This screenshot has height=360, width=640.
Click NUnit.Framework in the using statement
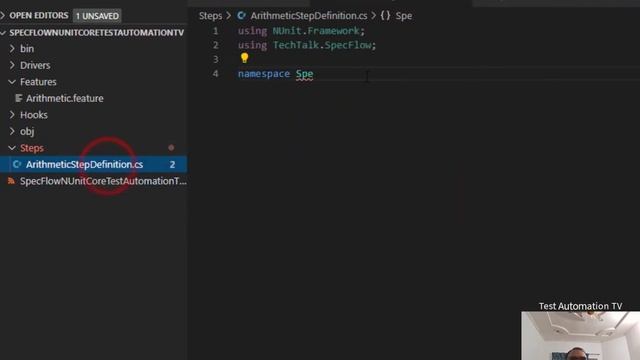tap(316, 31)
